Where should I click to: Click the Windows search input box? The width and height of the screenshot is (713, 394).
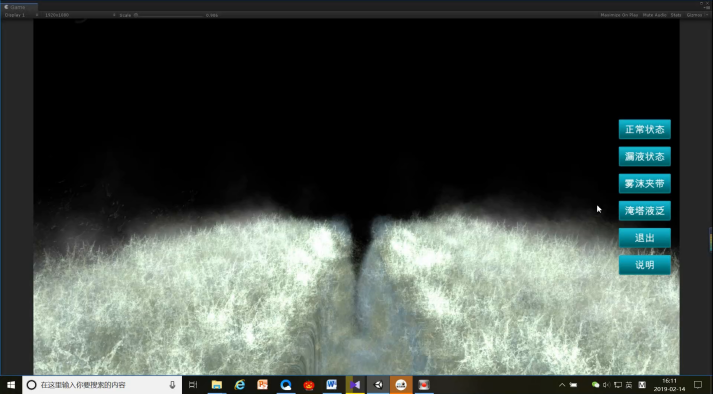(102, 385)
